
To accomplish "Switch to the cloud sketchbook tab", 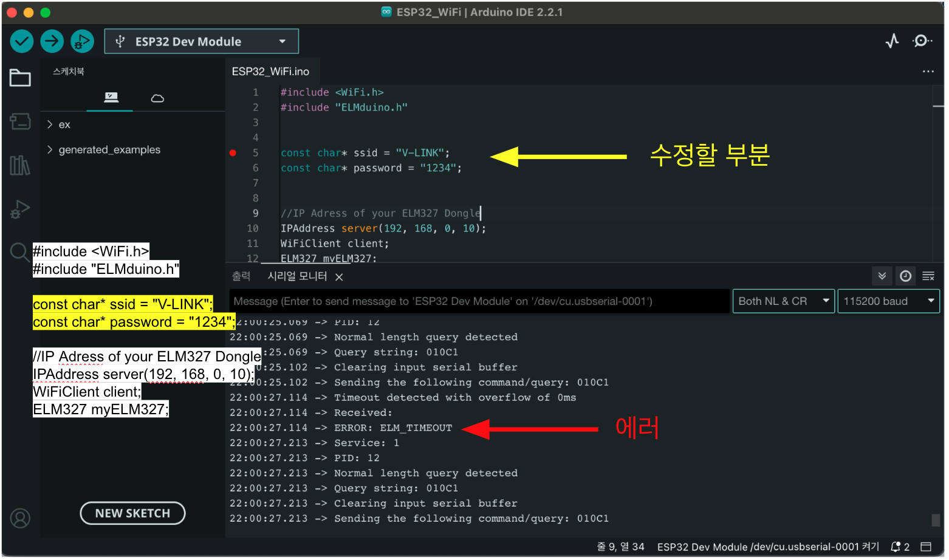I will pyautogui.click(x=157, y=98).
